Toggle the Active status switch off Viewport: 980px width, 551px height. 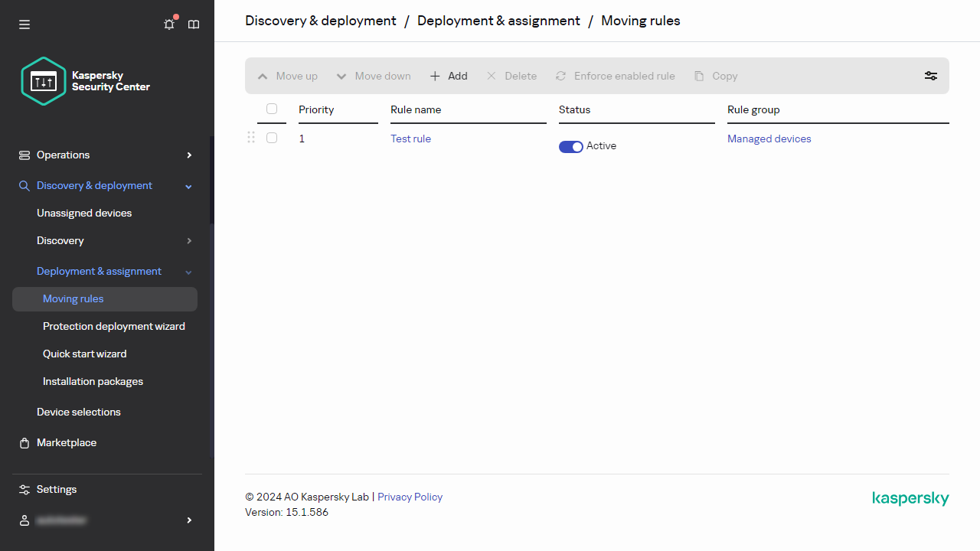570,146
